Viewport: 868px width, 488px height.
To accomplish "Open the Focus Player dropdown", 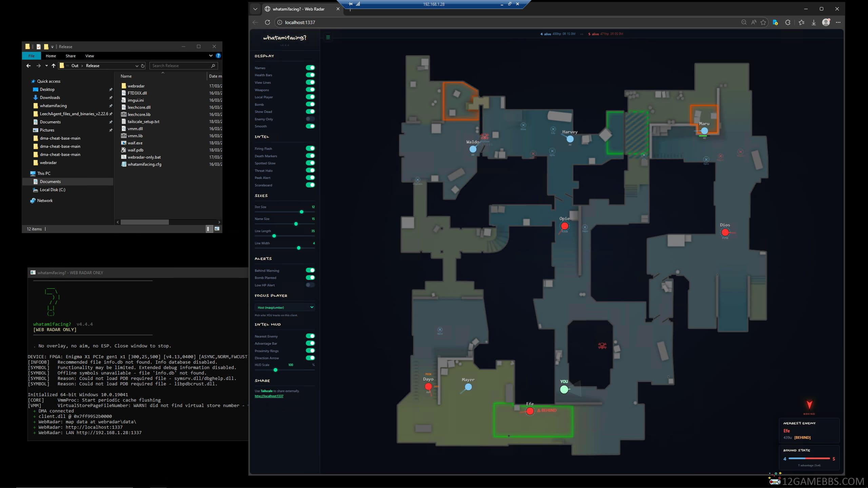I will [284, 307].
